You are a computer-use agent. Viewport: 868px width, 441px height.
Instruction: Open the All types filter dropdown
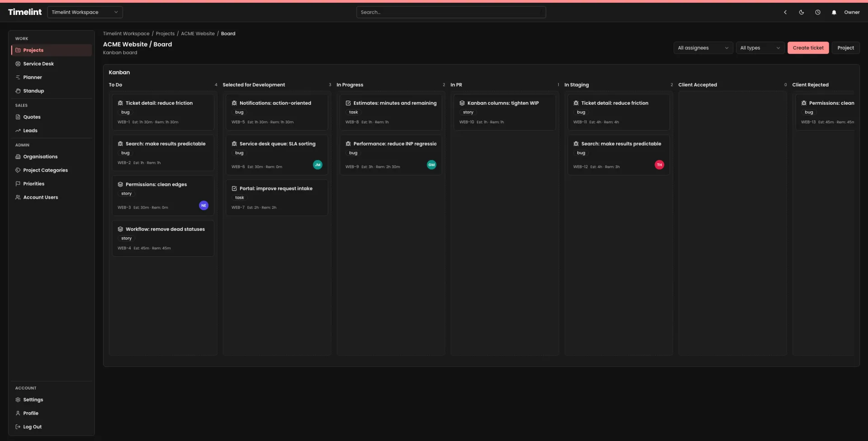coord(760,47)
